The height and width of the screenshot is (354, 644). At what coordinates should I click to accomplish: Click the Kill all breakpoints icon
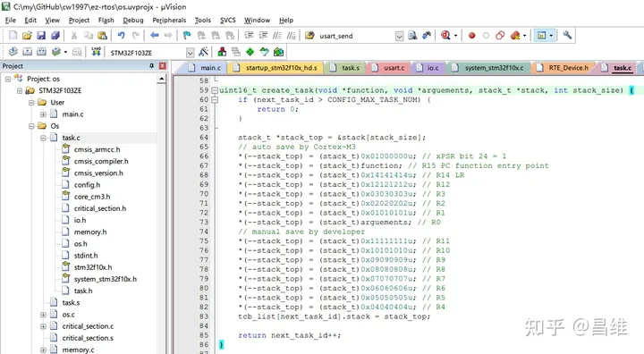click(x=515, y=36)
